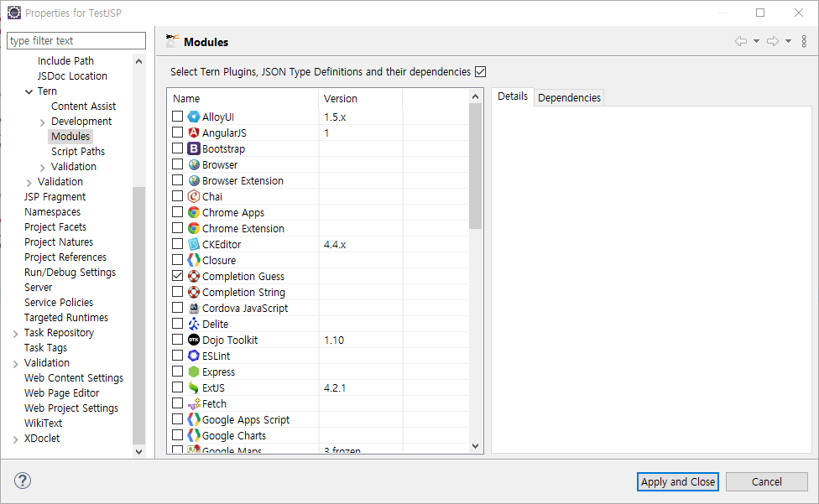
Task: Check the Bootstrap module checkbox
Action: 178,148
